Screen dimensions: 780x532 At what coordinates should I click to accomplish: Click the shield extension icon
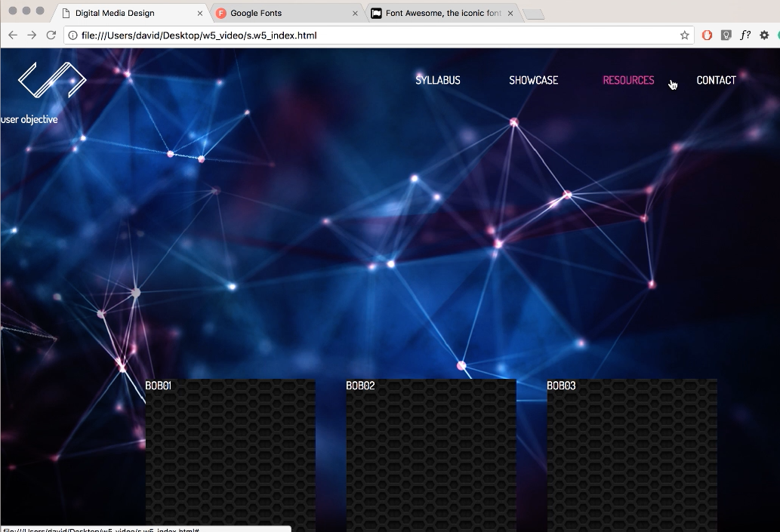726,35
